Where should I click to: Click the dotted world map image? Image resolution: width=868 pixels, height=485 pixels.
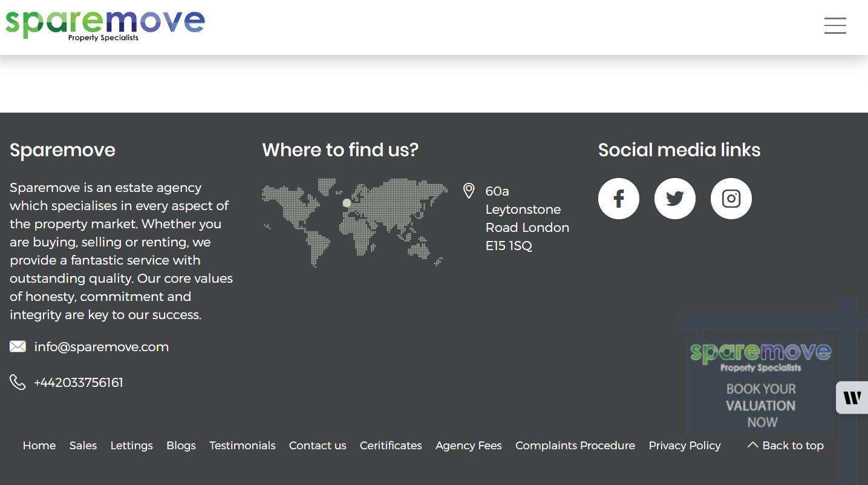354,222
